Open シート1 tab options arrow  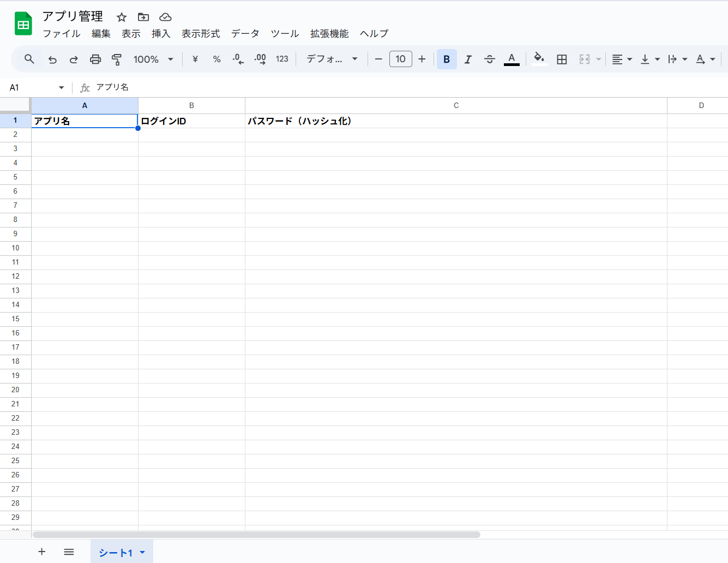point(142,552)
